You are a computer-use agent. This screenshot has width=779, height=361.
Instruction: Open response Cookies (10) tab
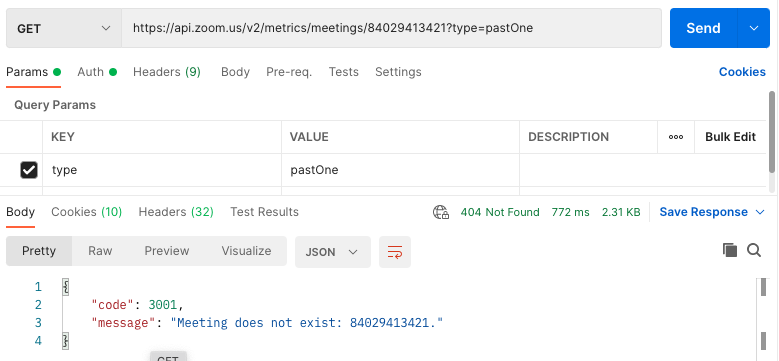point(86,212)
